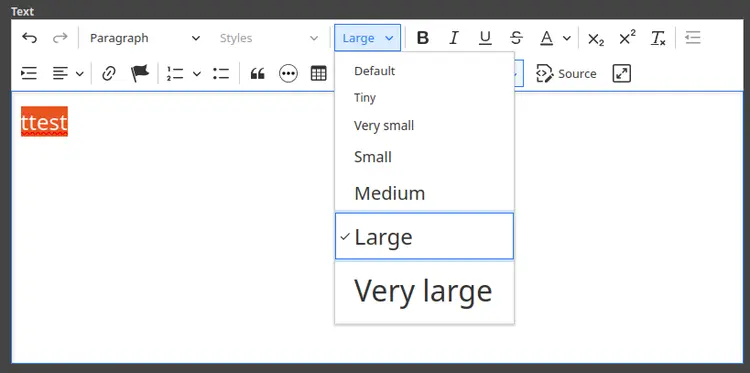The width and height of the screenshot is (750, 373).
Task: Choose Small font size
Action: coord(424,157)
